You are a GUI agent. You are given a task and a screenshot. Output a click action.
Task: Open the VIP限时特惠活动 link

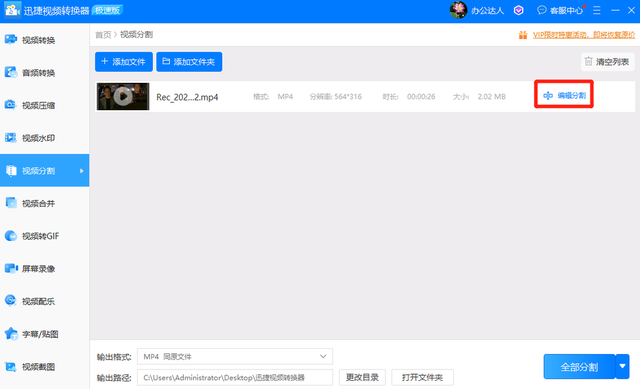pos(584,35)
